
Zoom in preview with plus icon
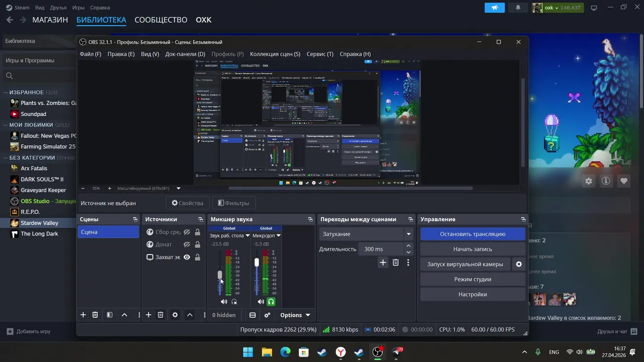(109, 189)
